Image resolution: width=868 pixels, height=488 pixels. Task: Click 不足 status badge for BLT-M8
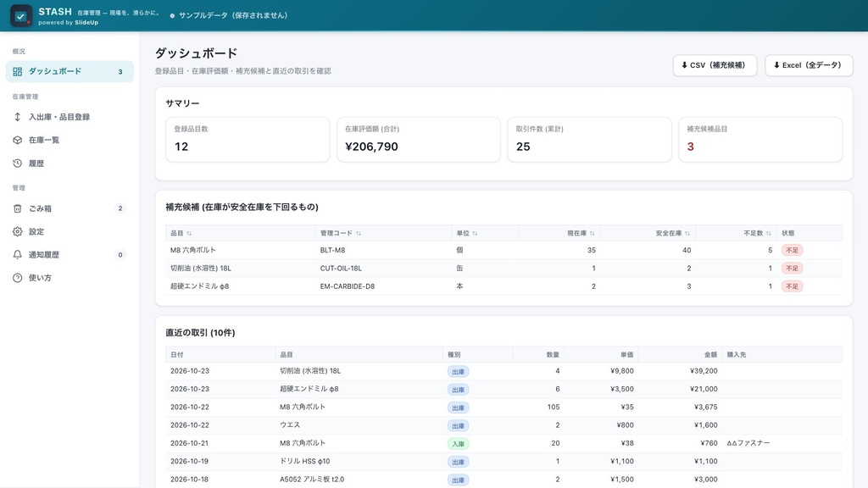(x=793, y=250)
